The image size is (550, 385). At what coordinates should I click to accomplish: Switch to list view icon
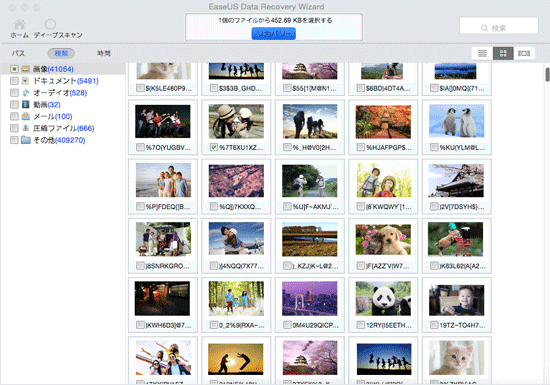pos(482,53)
